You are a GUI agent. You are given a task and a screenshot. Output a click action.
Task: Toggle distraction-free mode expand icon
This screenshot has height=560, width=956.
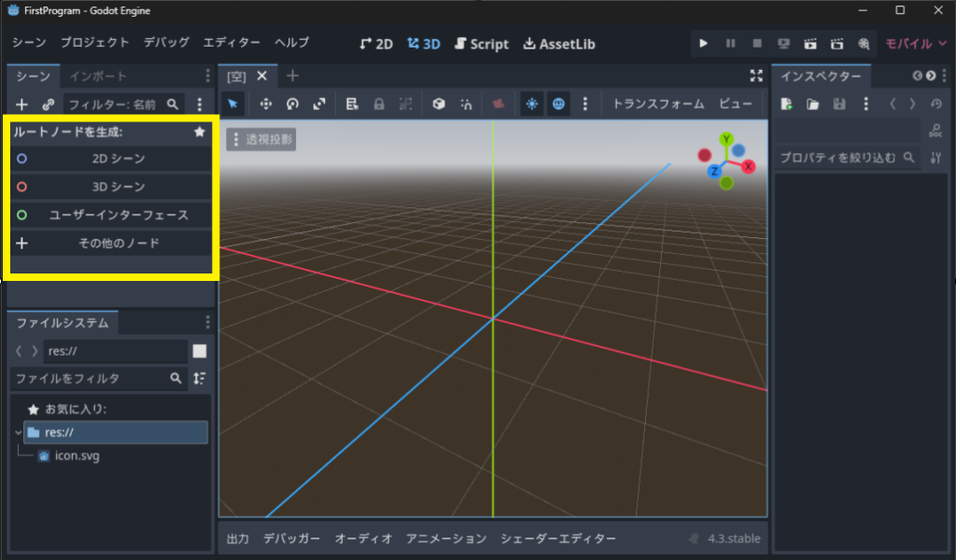pyautogui.click(x=756, y=76)
